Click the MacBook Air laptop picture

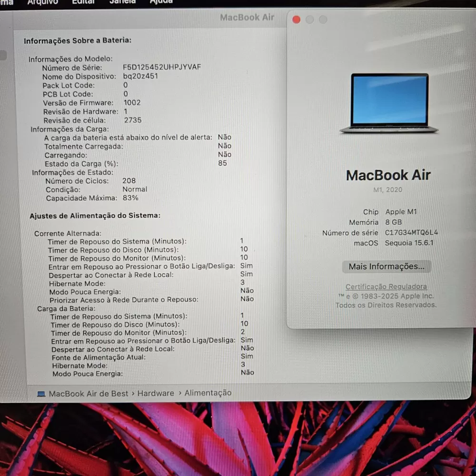point(389,102)
